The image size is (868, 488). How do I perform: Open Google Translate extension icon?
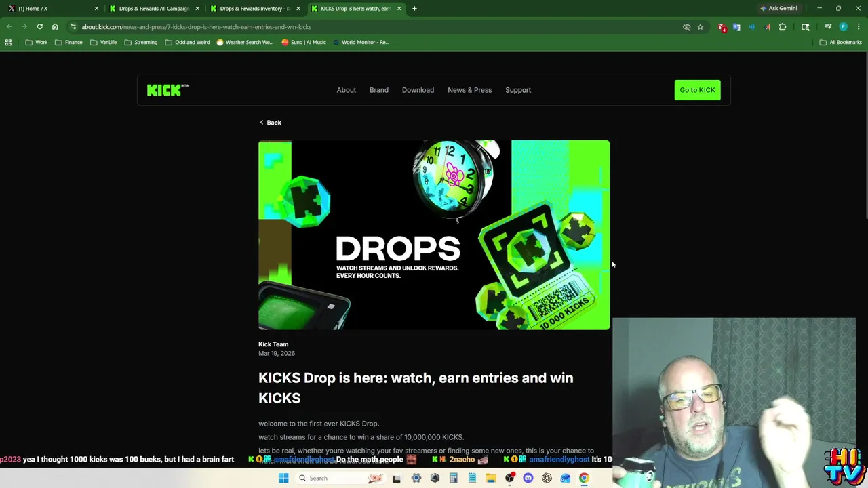(x=736, y=27)
